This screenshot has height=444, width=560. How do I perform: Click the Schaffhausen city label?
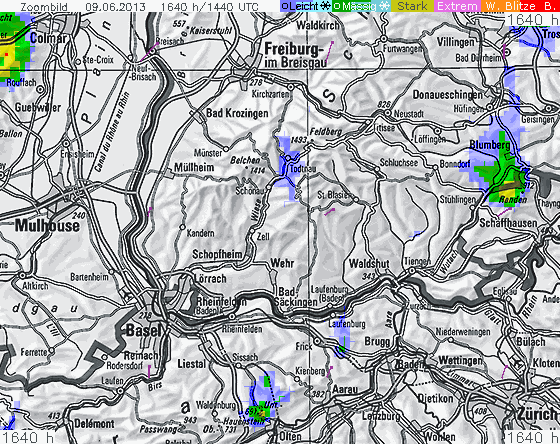(508, 224)
